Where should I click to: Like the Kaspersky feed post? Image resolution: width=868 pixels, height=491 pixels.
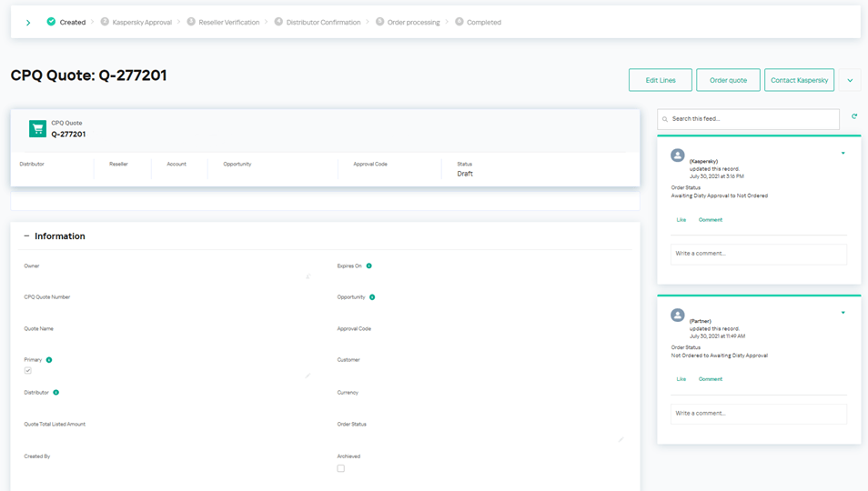[681, 220]
